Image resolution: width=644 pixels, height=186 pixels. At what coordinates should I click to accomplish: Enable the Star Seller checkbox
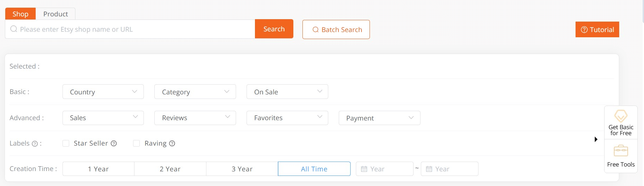(66, 144)
